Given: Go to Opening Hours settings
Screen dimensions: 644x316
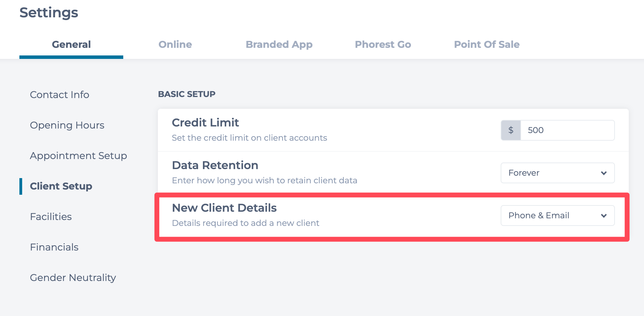Looking at the screenshot, I should 67,125.
